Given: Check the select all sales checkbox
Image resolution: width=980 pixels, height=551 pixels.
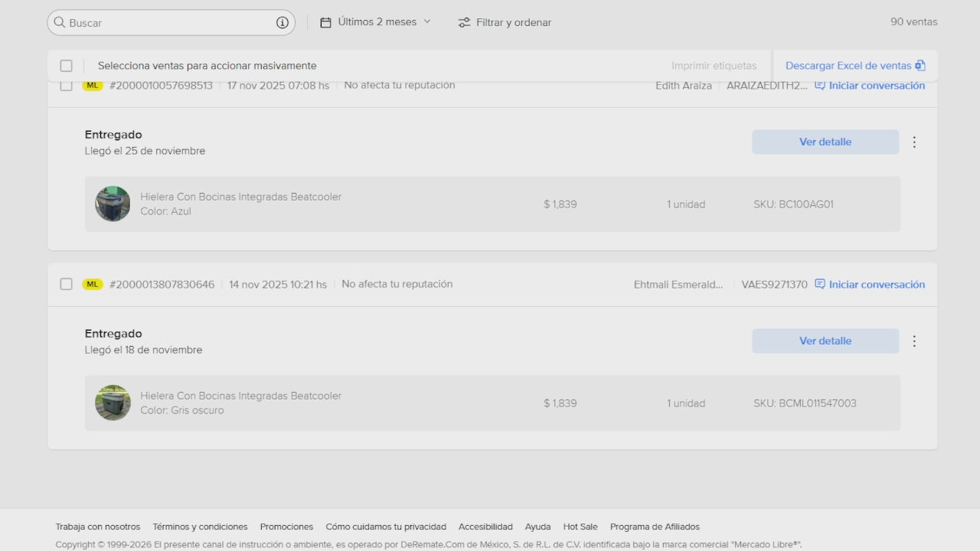Looking at the screenshot, I should [67, 66].
